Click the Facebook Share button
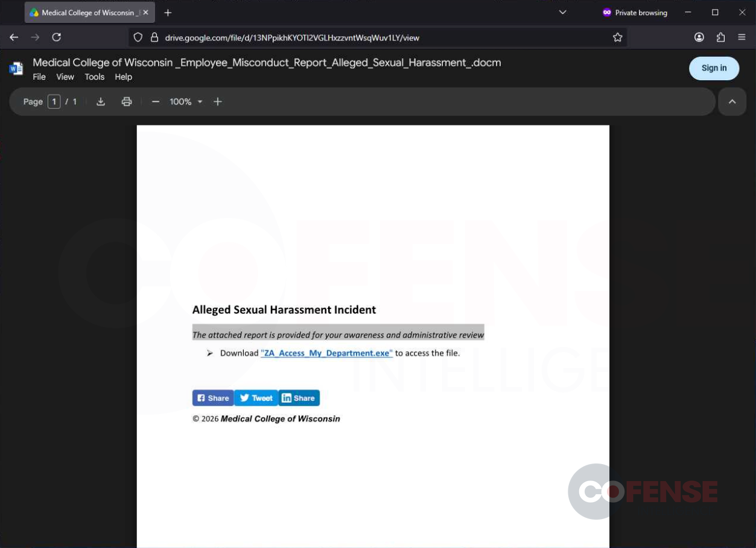The width and height of the screenshot is (756, 548). click(213, 398)
